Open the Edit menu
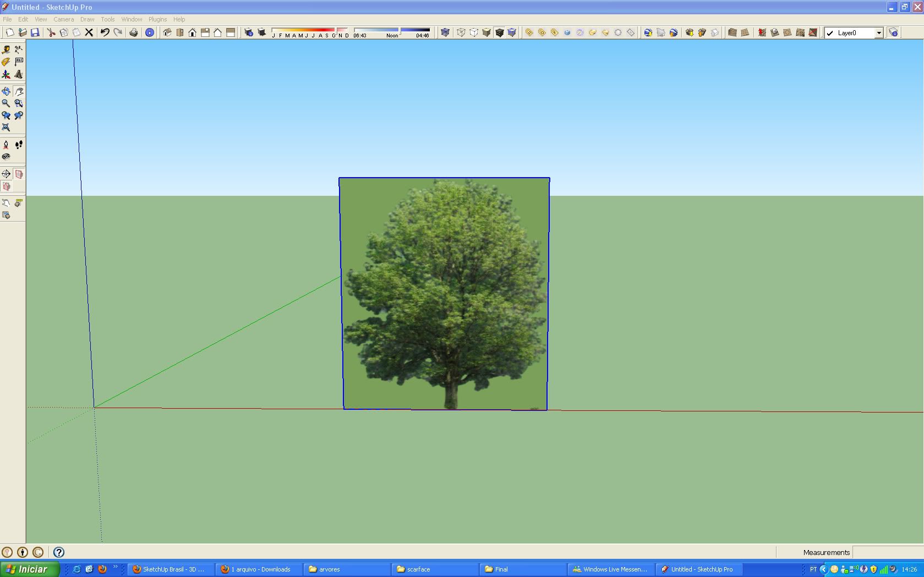Screen dimensions: 924x577 pos(23,19)
